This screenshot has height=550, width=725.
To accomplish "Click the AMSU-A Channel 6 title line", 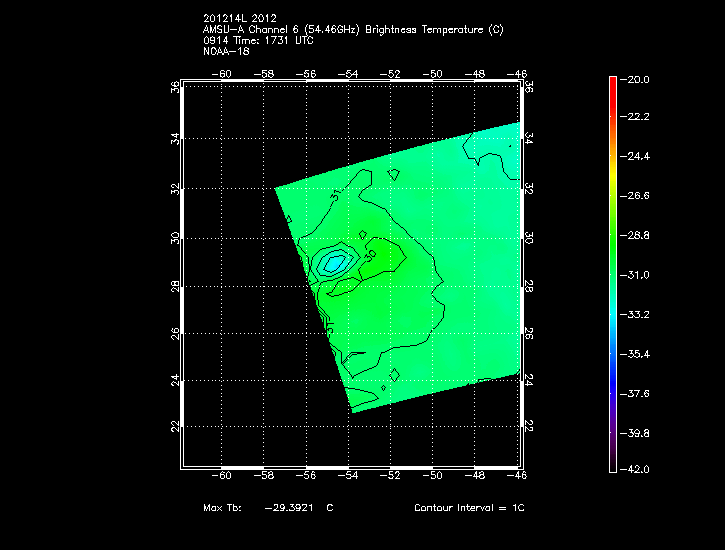I will tap(352, 30).
